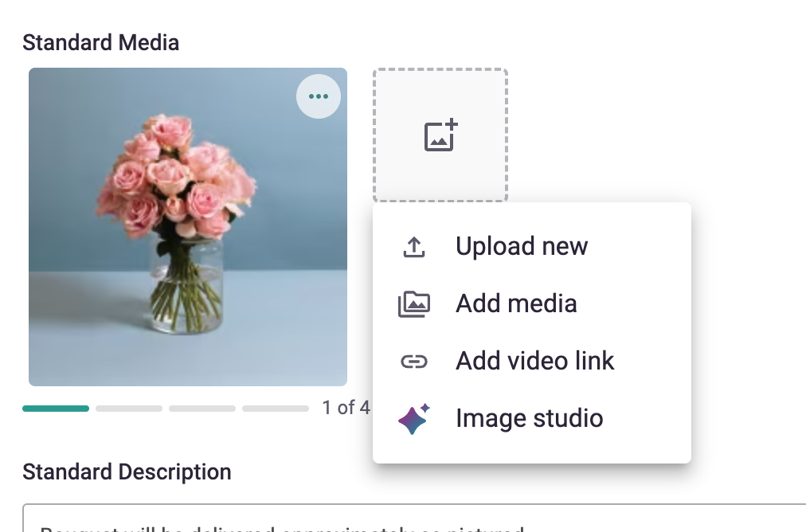Screen dimensions: 806x532
Task: Click the sparkle Image studio icon
Action: click(x=414, y=419)
